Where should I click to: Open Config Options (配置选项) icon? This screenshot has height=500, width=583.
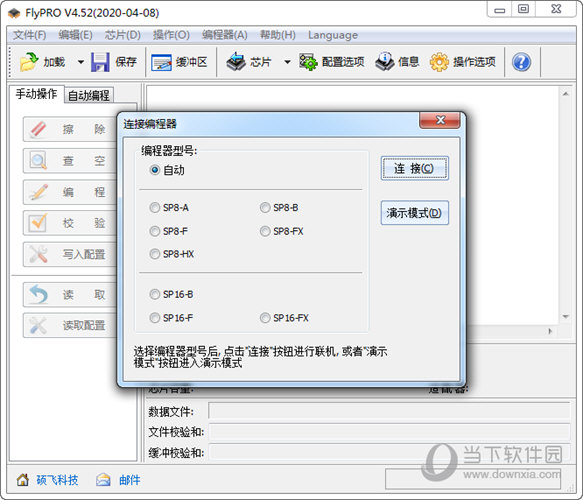pyautogui.click(x=308, y=62)
